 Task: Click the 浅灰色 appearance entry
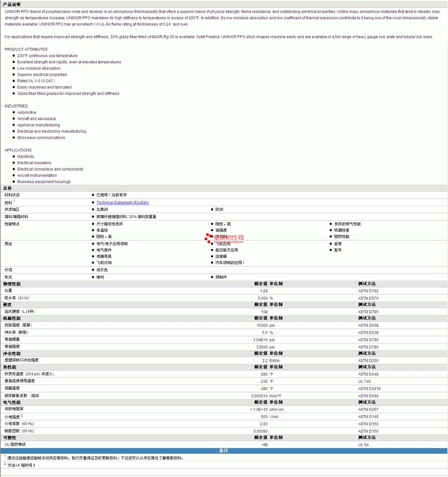(x=102, y=270)
